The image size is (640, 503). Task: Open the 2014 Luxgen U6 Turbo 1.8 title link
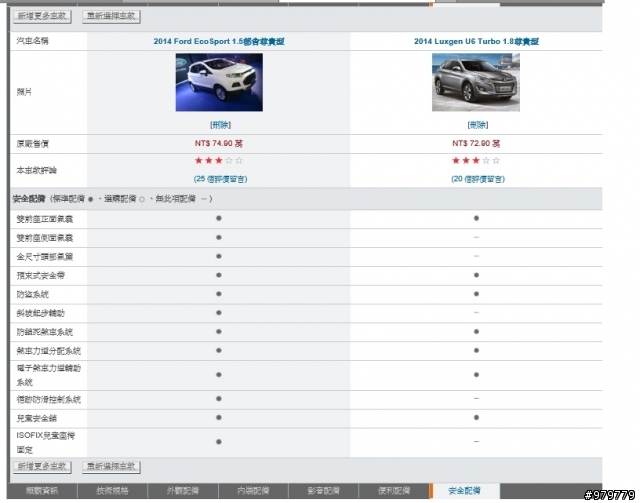(476, 41)
